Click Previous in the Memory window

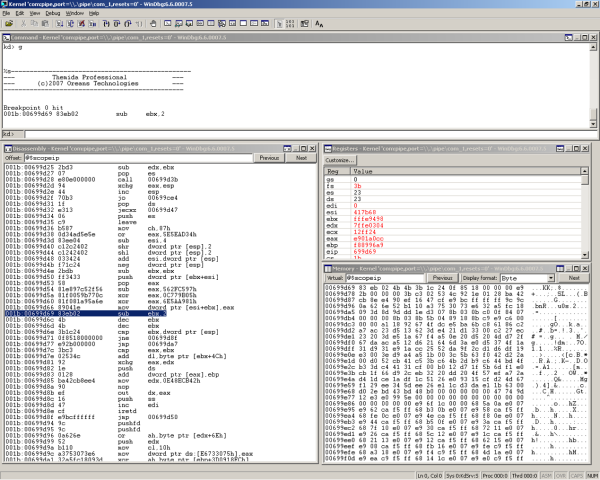click(x=442, y=278)
